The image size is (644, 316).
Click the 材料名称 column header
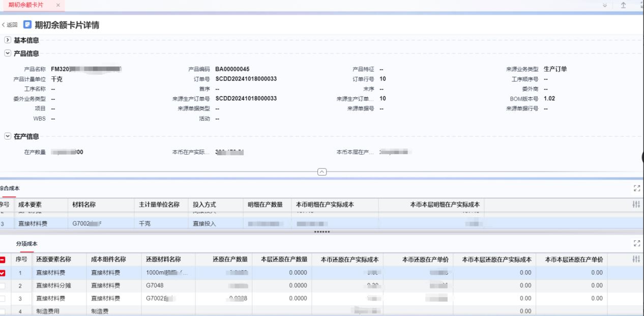[84, 205]
